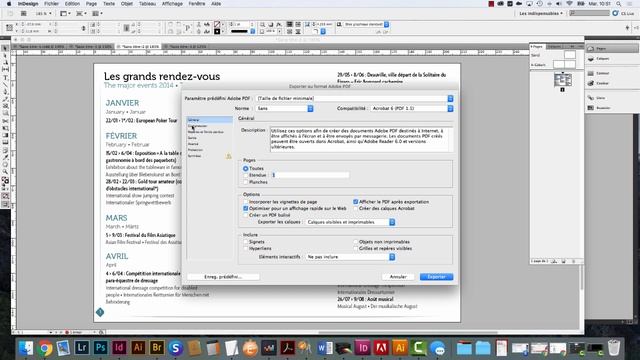Image resolution: width=640 pixels, height=360 pixels.
Task: Open the Tableau menu
Action: [147, 4]
